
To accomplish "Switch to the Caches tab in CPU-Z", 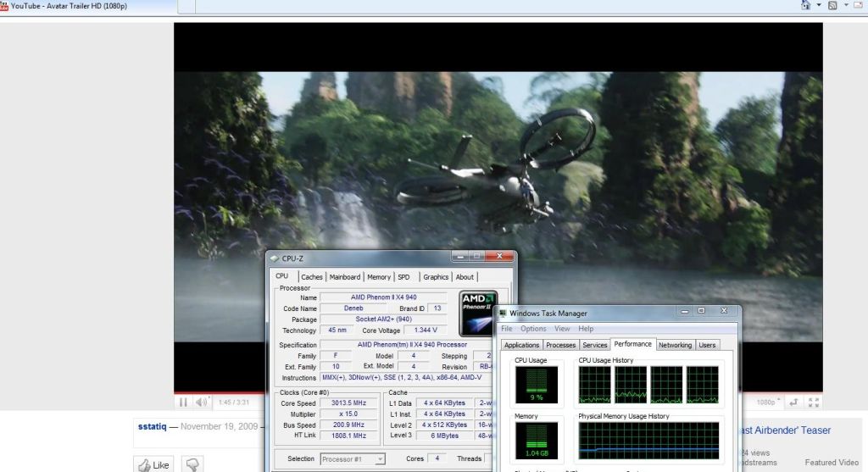I will [312, 276].
